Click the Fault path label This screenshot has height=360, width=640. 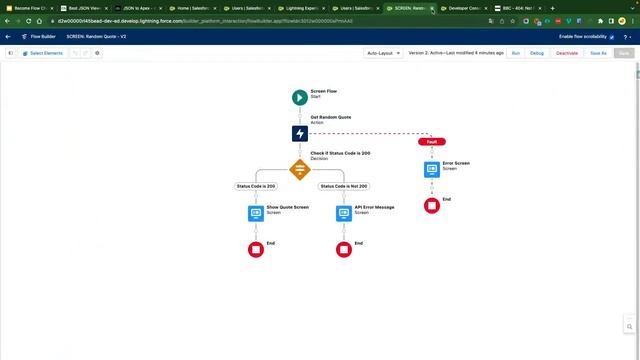click(432, 142)
